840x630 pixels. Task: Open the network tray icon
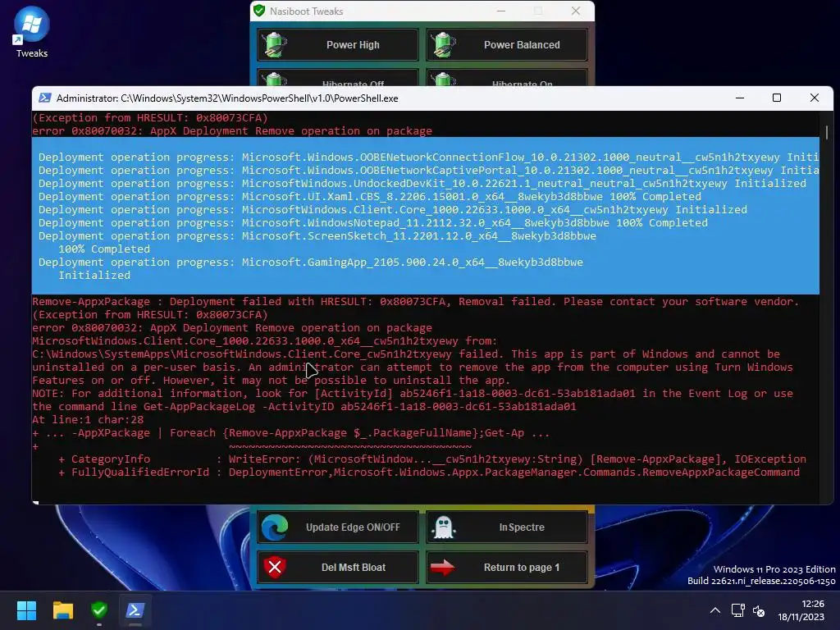tap(738, 610)
